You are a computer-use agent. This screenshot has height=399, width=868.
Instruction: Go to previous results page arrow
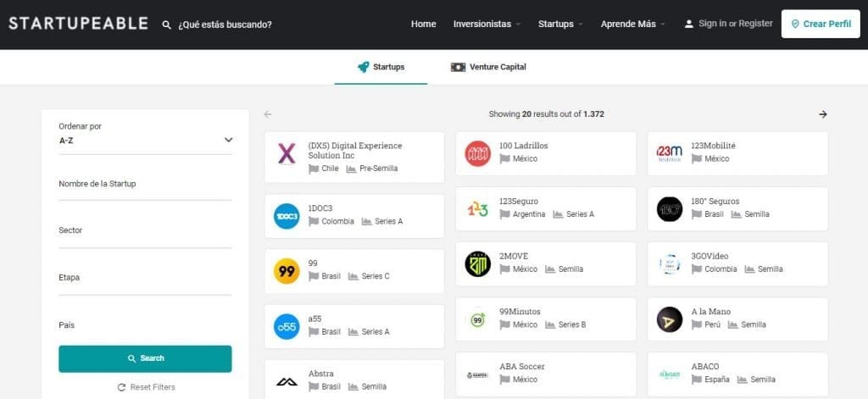click(268, 114)
